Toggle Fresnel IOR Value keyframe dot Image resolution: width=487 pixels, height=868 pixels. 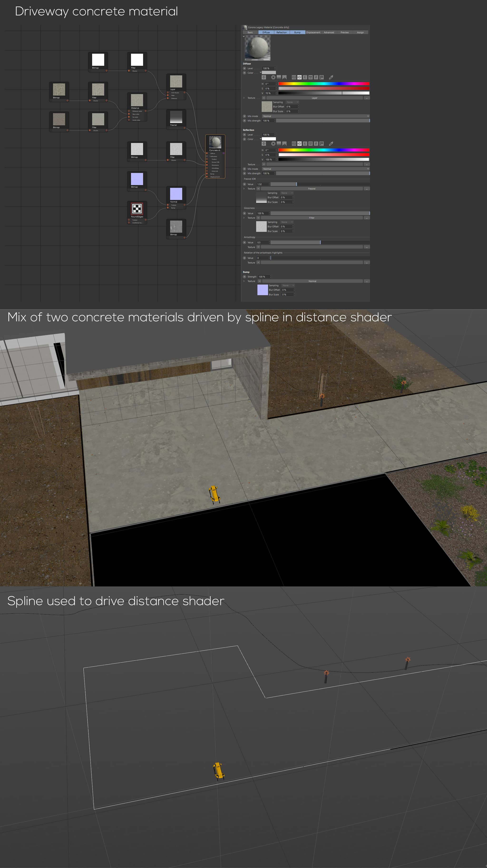coord(244,184)
